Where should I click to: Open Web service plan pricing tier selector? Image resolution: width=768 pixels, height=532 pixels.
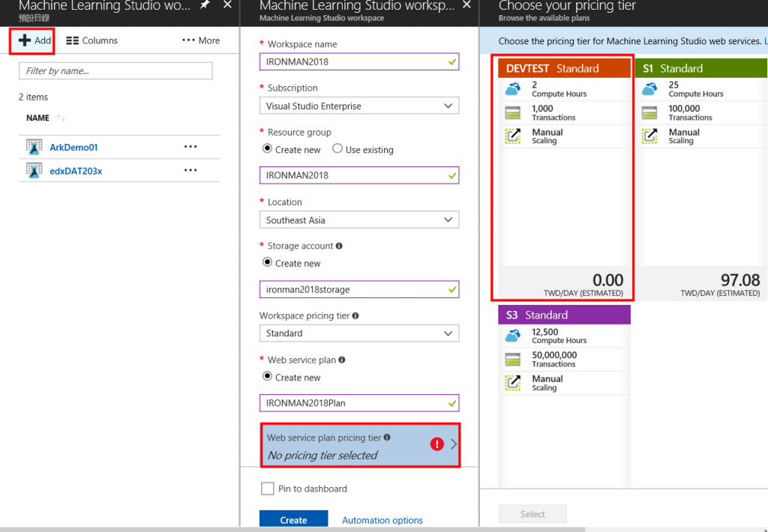coord(361,445)
